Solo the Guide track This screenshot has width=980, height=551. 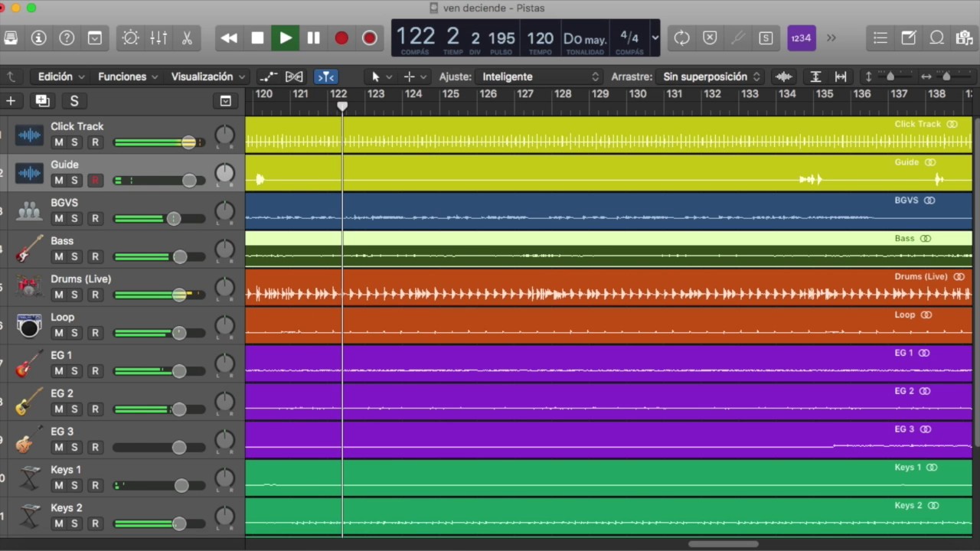75,181
